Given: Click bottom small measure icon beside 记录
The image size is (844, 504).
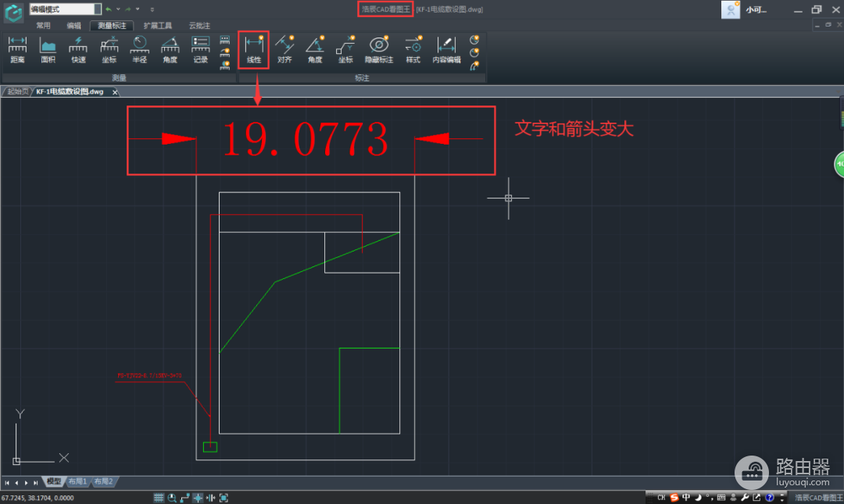Looking at the screenshot, I should click(x=225, y=65).
